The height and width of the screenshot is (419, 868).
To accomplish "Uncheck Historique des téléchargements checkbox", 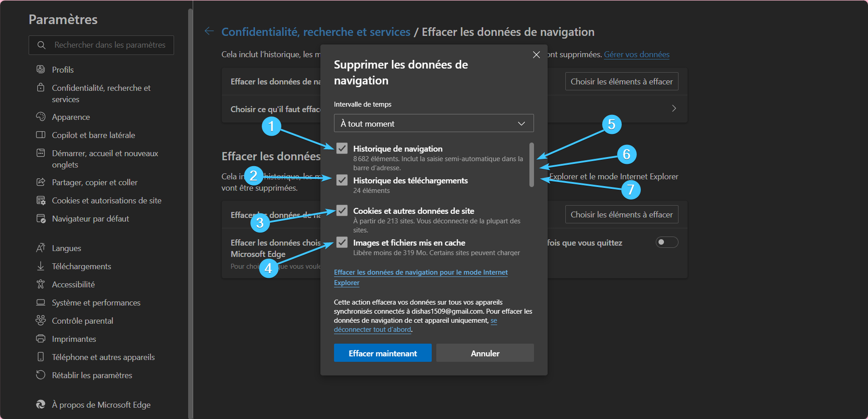I will (x=342, y=180).
